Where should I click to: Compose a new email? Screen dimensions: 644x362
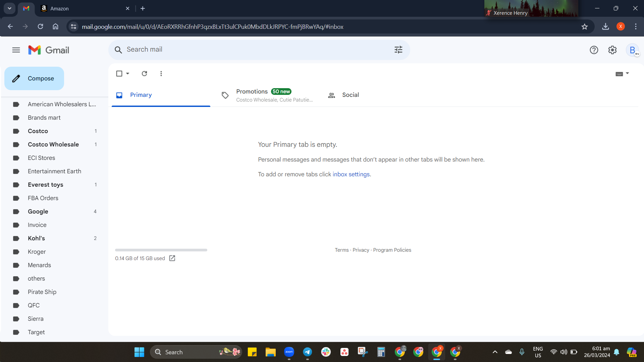(34, 78)
